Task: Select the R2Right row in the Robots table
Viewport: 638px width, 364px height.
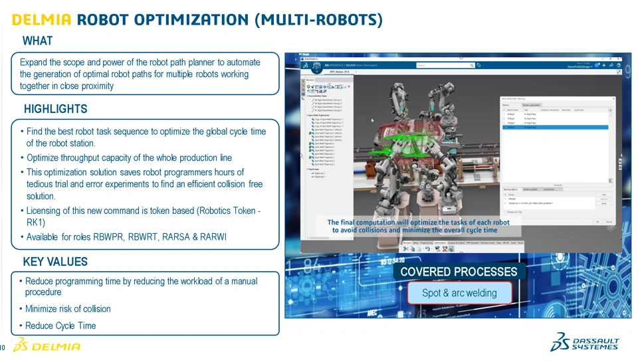Action: point(556,119)
